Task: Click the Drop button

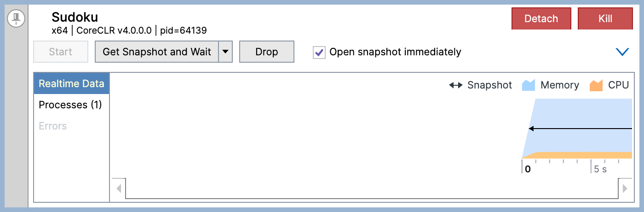Action: click(x=266, y=52)
